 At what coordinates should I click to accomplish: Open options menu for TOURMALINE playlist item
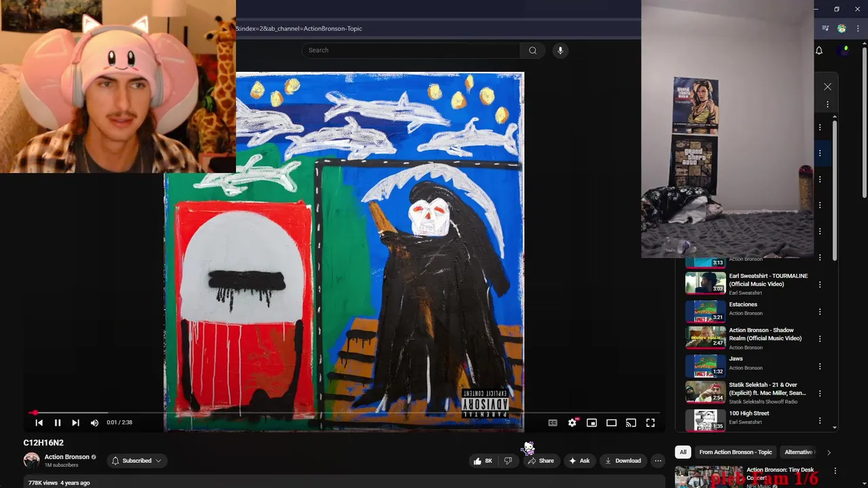(820, 285)
